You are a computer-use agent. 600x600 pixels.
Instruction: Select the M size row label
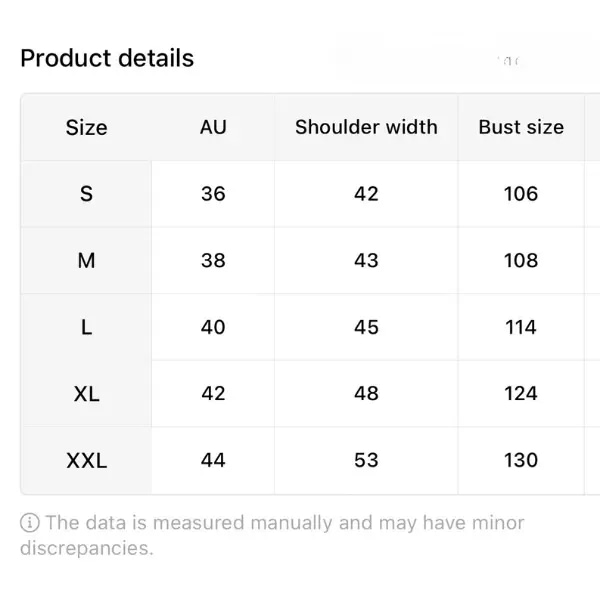[86, 261]
